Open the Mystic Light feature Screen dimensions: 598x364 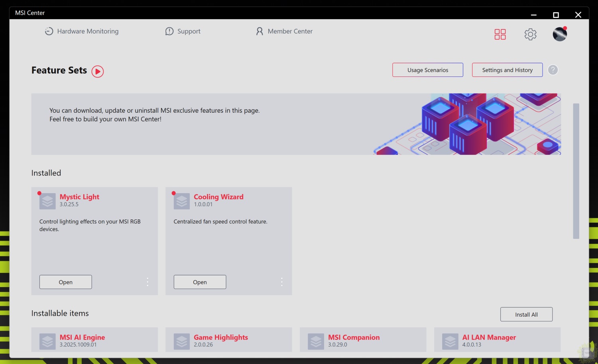(x=66, y=282)
